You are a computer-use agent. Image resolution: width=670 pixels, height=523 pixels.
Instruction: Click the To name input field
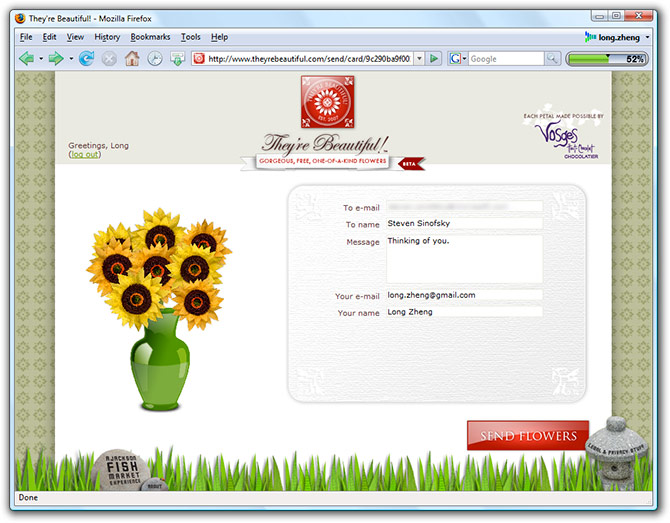point(464,224)
